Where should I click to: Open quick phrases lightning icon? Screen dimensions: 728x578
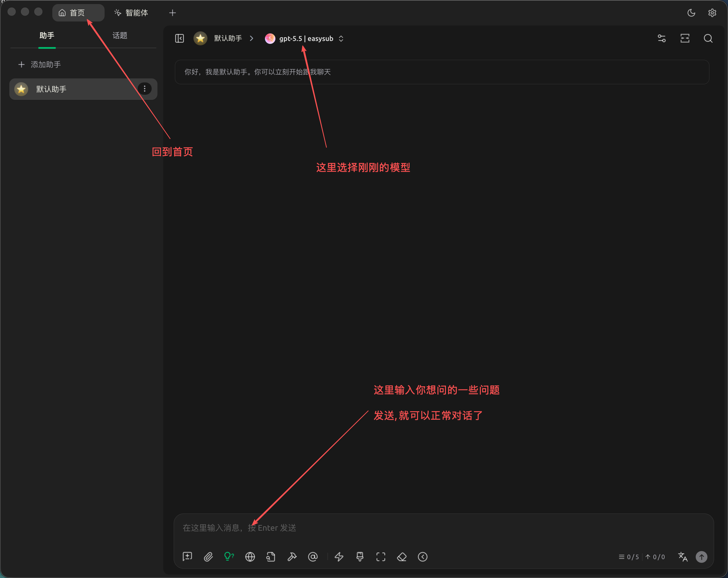(x=339, y=557)
